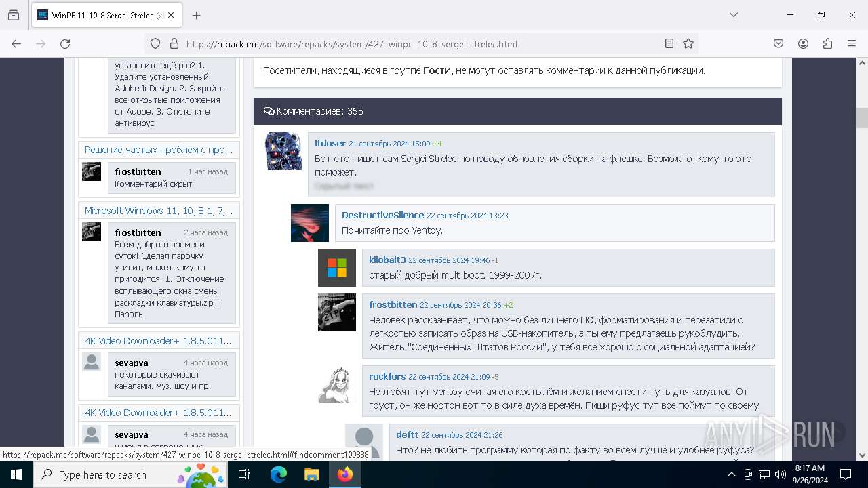The width and height of the screenshot is (868, 488).
Task: Click the scrollbar down arrow
Action: click(x=862, y=455)
